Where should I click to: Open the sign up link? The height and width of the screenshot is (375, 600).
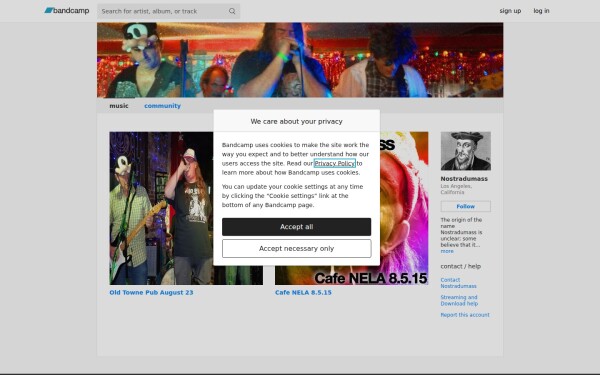510,11
